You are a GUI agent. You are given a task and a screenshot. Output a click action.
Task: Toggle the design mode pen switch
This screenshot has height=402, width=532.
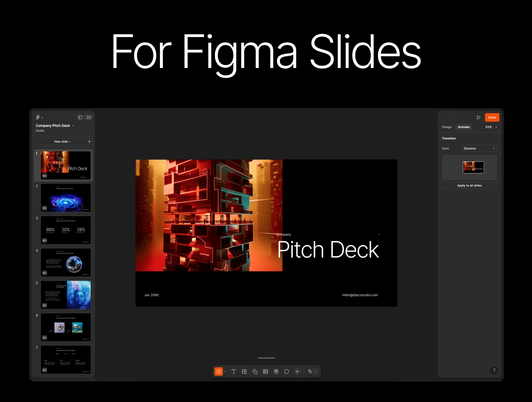pyautogui.click(x=312, y=372)
